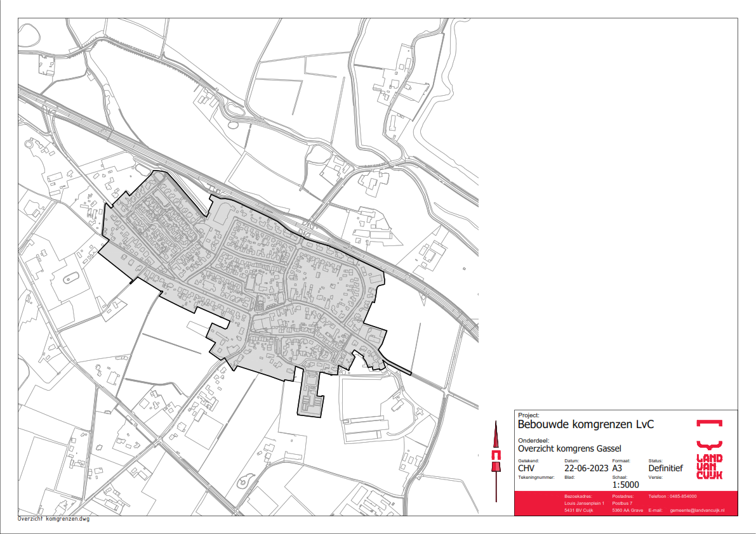The width and height of the screenshot is (756, 534).
Task: Select the gray shaded Gassel built-up area
Action: click(254, 279)
